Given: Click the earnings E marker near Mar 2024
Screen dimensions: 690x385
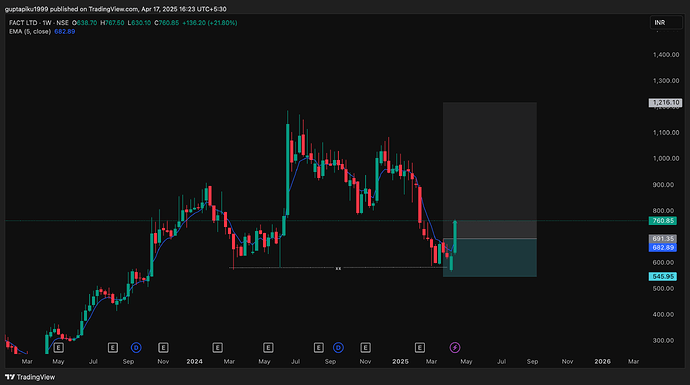Looking at the screenshot, I should [x=217, y=348].
